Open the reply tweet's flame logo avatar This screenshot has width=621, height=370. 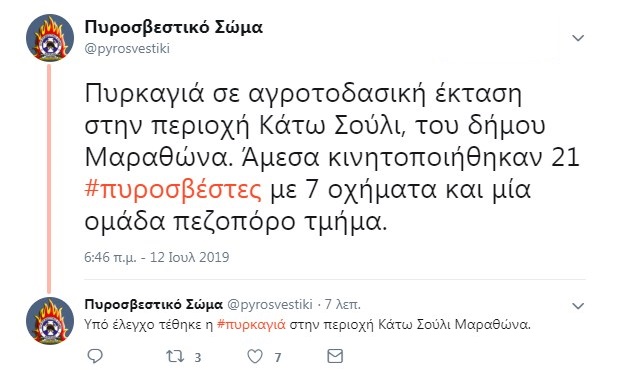[x=50, y=320]
